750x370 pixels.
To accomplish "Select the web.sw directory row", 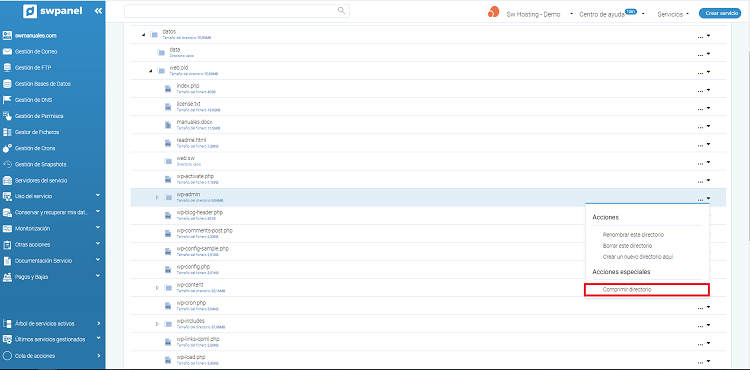I will point(428,161).
